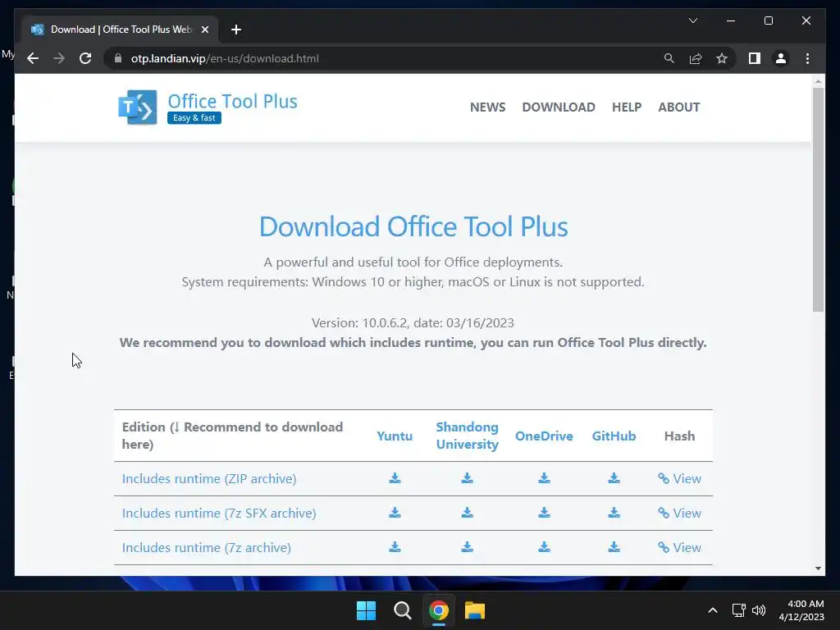This screenshot has height=630, width=840.
Task: Download 7z SFX archive from OneDrive
Action: 545,513
